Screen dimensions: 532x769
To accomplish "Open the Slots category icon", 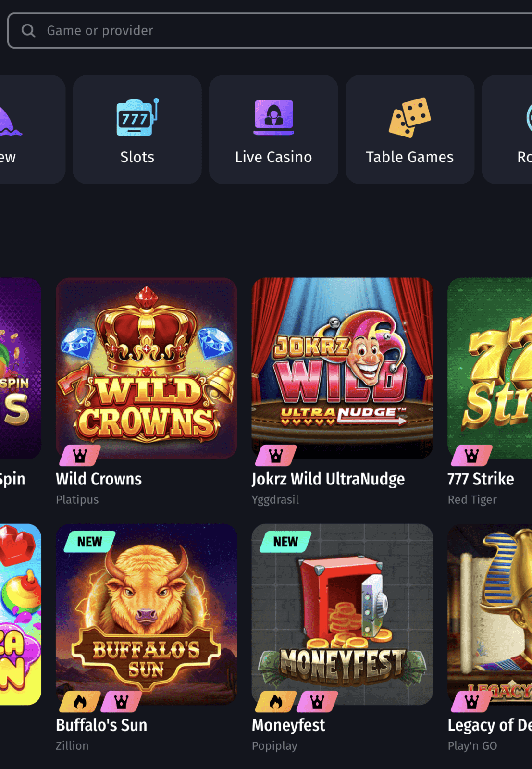I will (x=137, y=117).
